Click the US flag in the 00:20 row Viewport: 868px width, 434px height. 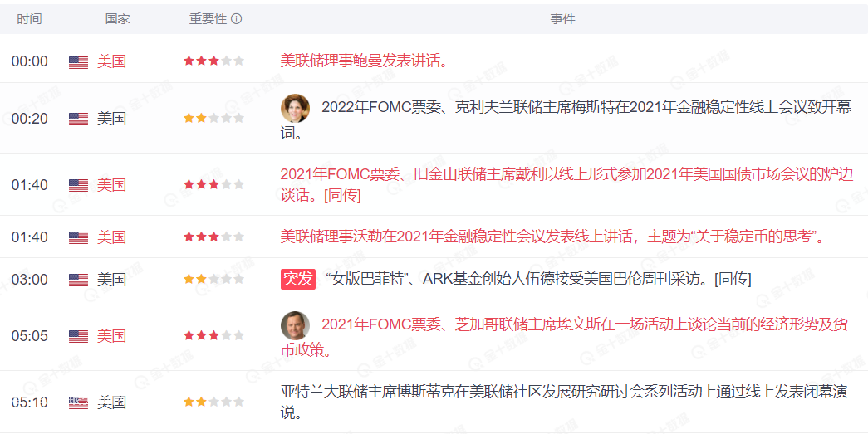[x=78, y=119]
